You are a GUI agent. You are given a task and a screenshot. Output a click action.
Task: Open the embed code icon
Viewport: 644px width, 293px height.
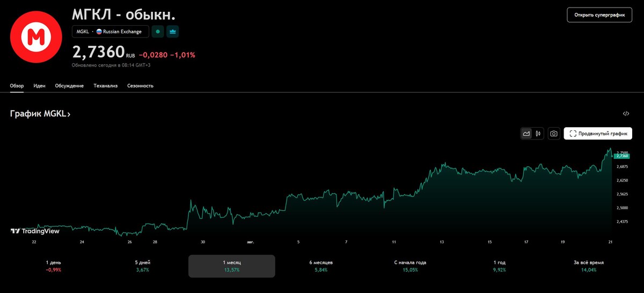pos(626,114)
